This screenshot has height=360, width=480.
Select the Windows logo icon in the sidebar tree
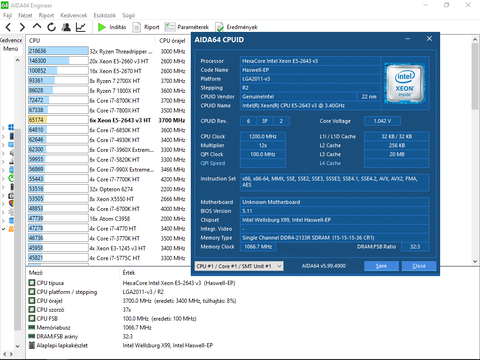(x=11, y=127)
